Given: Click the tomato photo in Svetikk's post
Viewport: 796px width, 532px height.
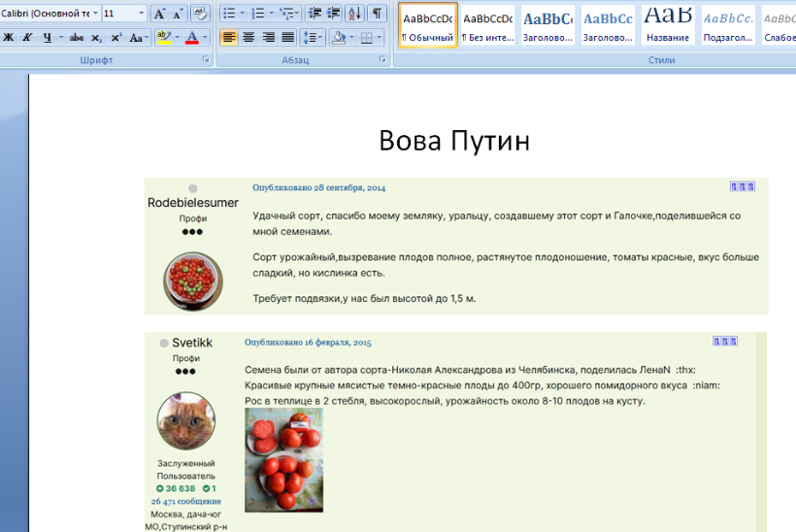Looking at the screenshot, I should 283,459.
